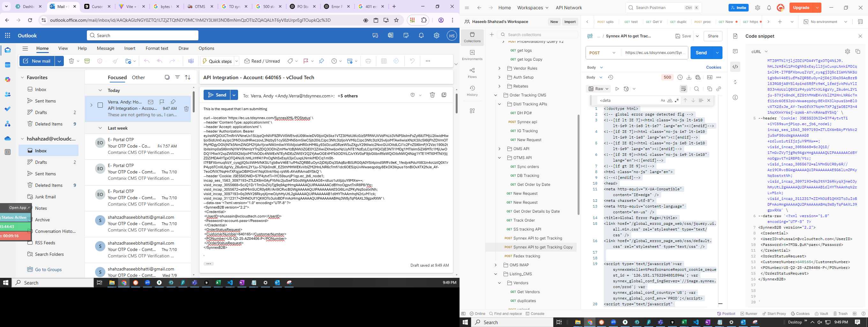868x327 pixels.
Task: Click the Archive icon in Outlook ribbon
Action: pyautogui.click(x=87, y=61)
